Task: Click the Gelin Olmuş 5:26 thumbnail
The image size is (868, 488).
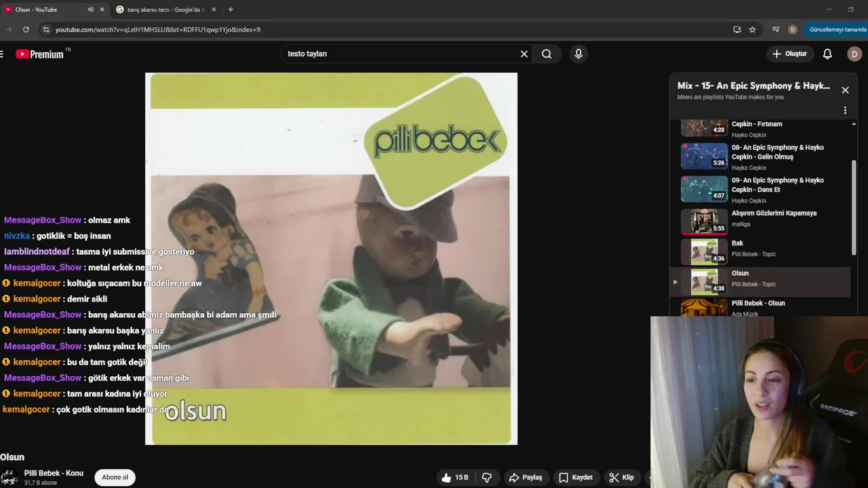Action: pos(704,157)
